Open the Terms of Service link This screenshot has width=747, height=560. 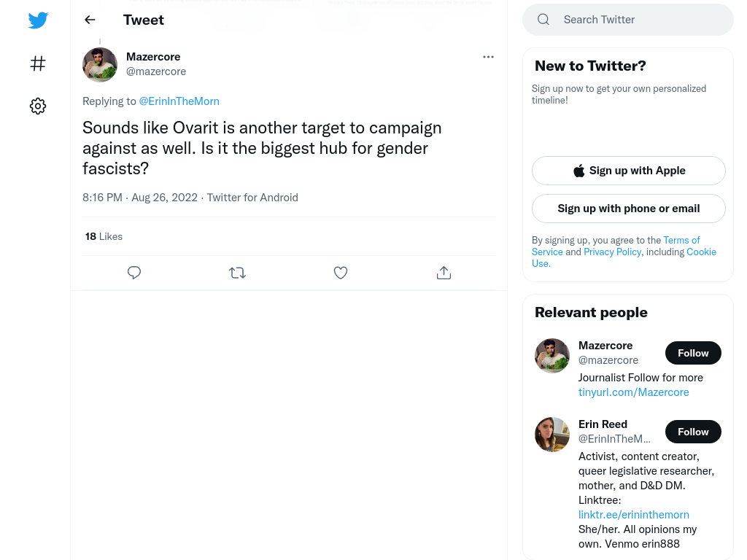coord(616,246)
